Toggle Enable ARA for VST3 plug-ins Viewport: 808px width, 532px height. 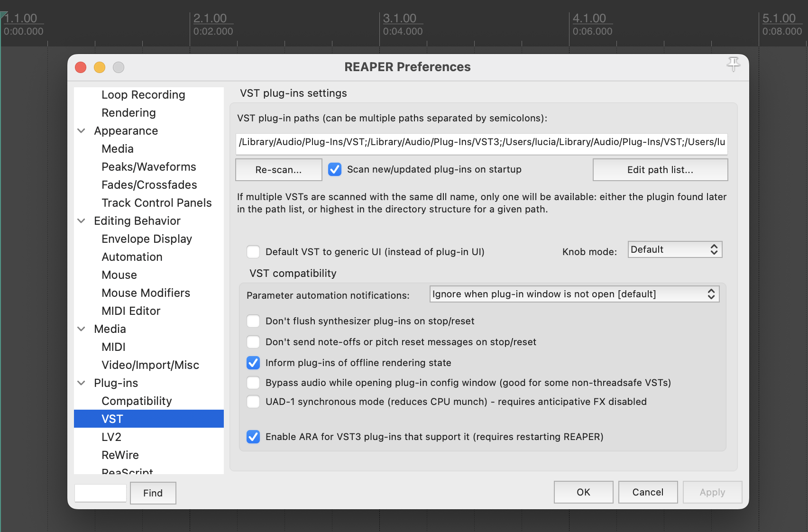(x=254, y=437)
